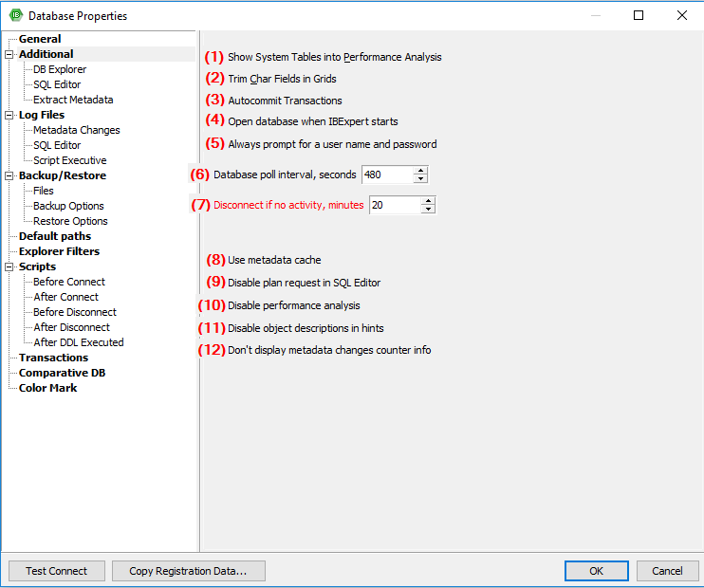Collapse the Backup/Restore node
Image resolution: width=704 pixels, height=588 pixels.
click(9, 175)
